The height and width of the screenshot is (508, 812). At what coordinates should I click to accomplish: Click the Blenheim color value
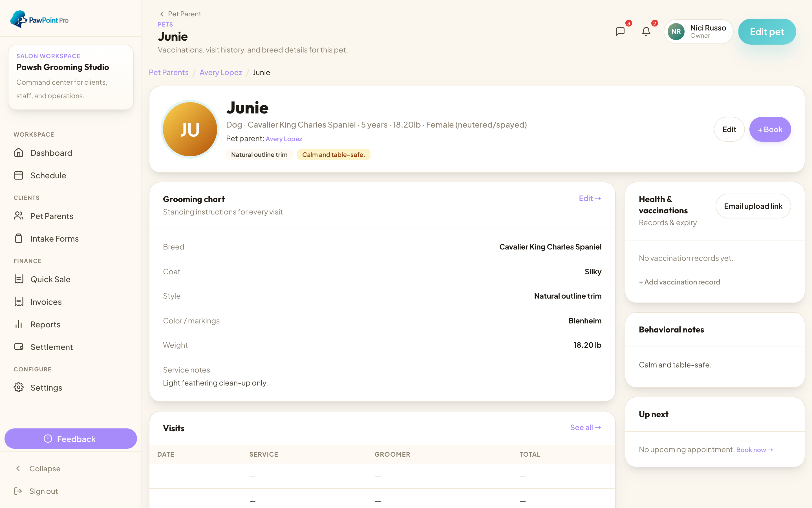pyautogui.click(x=585, y=321)
